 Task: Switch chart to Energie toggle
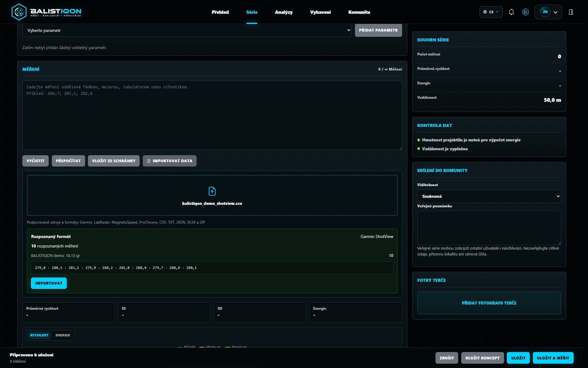pos(63,335)
